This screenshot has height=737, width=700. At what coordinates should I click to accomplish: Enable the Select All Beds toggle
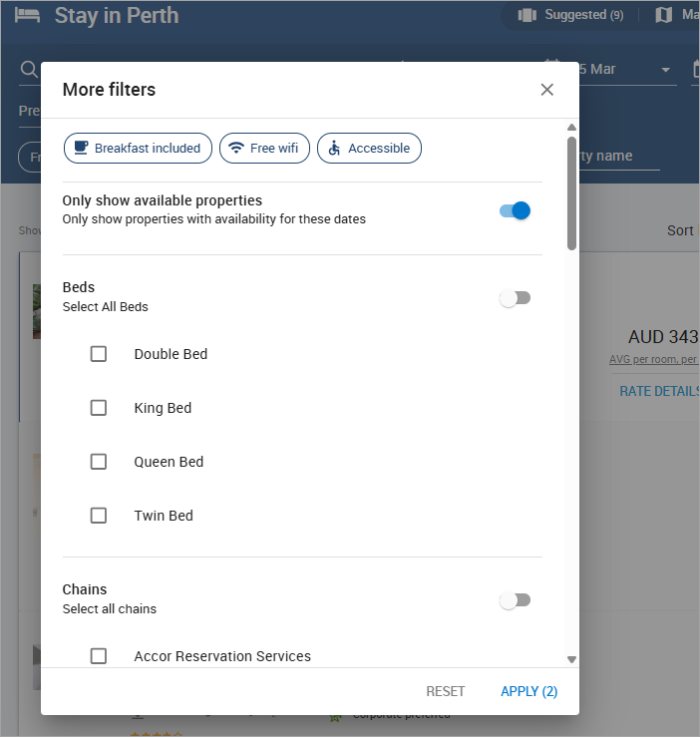tap(515, 298)
